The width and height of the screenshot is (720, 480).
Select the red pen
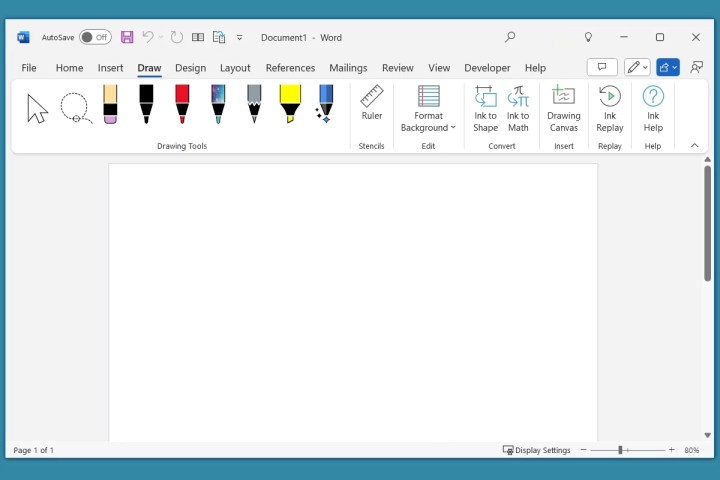click(182, 104)
